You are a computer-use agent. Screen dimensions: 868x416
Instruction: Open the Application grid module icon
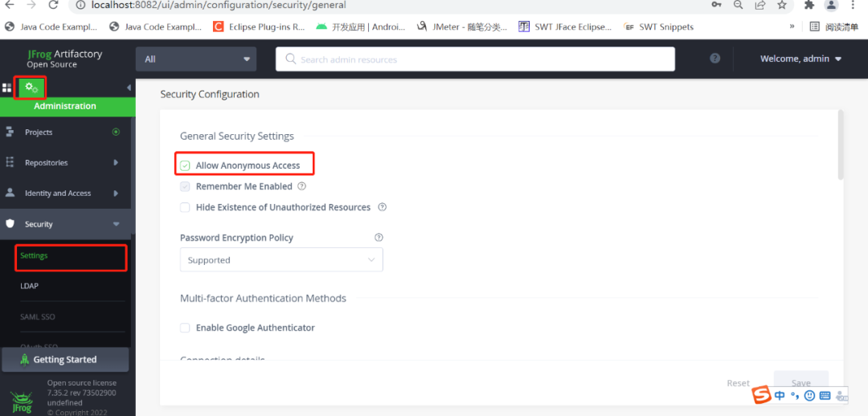pyautogui.click(x=7, y=88)
